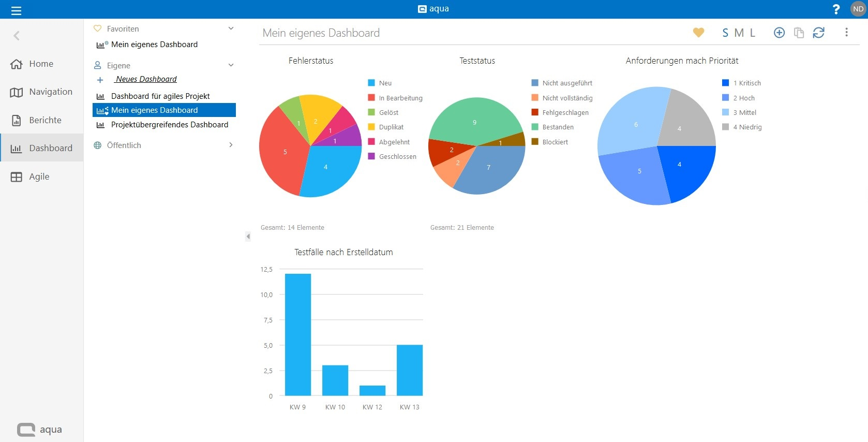Expand the Öffentlich section
Image resolution: width=868 pixels, height=442 pixels.
[x=231, y=145]
